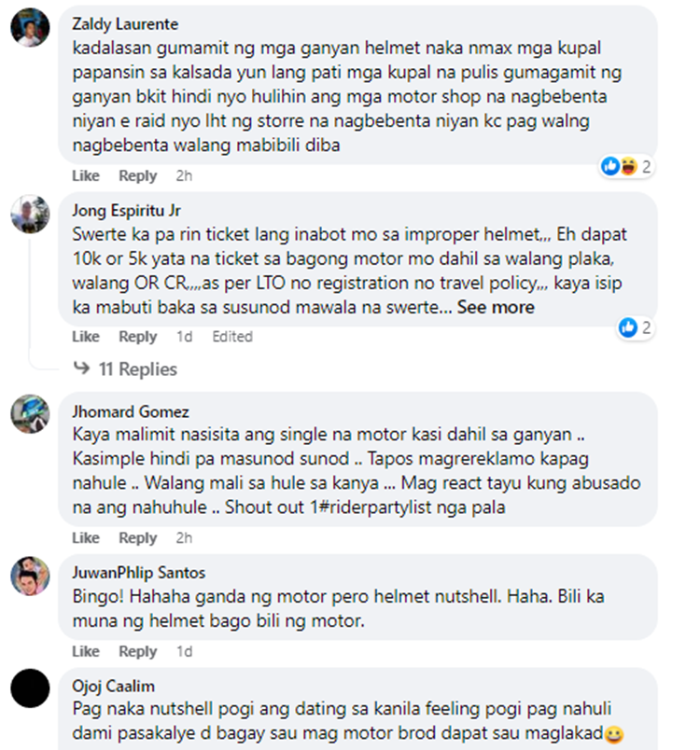This screenshot has width=700, height=750.
Task: Open Jhomard Gomez's helmet avatar
Action: (30, 414)
